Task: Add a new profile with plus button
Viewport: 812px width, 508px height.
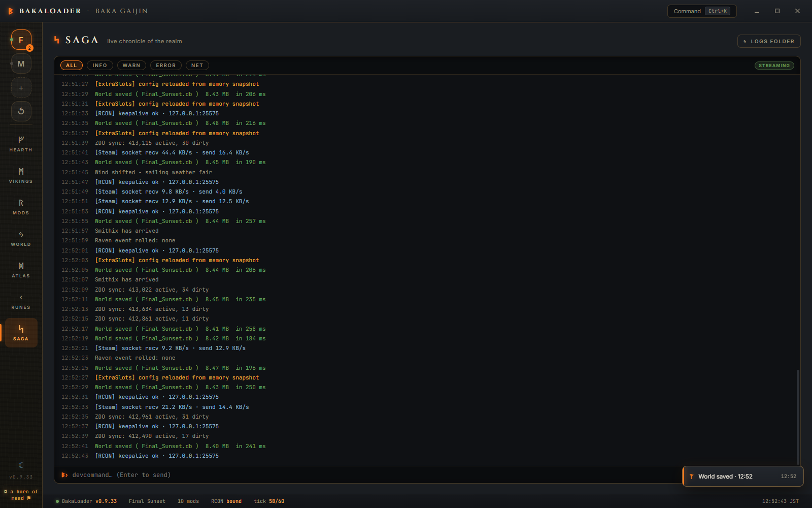Action: tap(21, 88)
